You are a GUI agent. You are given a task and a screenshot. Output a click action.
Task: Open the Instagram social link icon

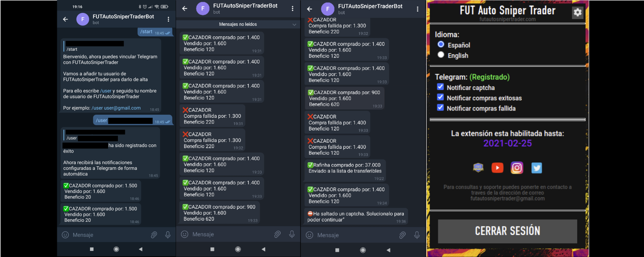tap(517, 168)
